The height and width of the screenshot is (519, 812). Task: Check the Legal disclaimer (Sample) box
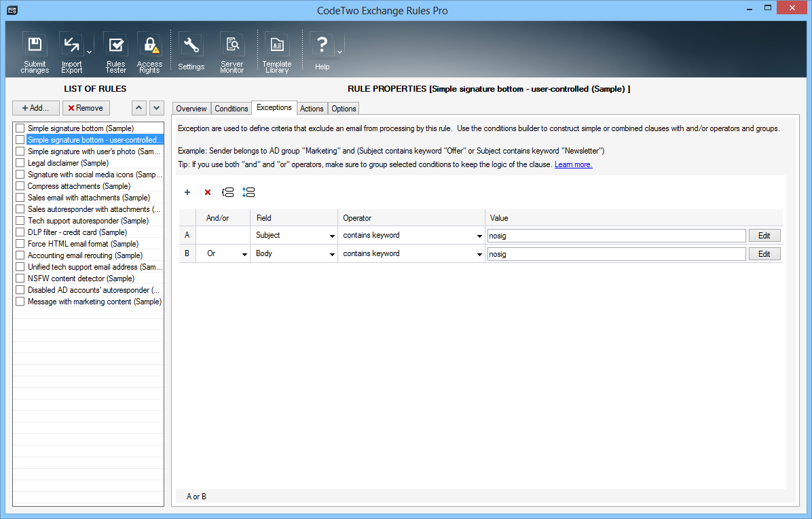pos(20,162)
